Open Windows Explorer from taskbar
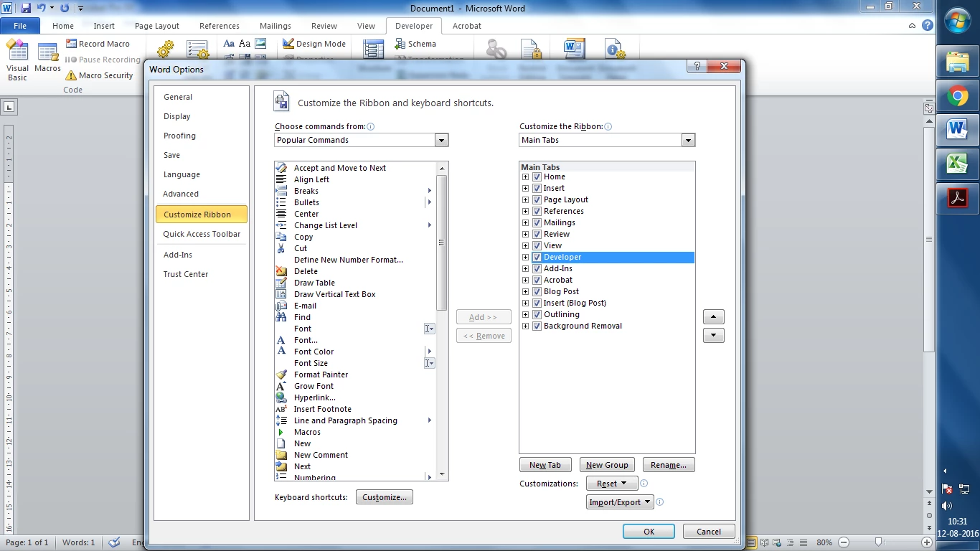The image size is (980, 551). [958, 62]
